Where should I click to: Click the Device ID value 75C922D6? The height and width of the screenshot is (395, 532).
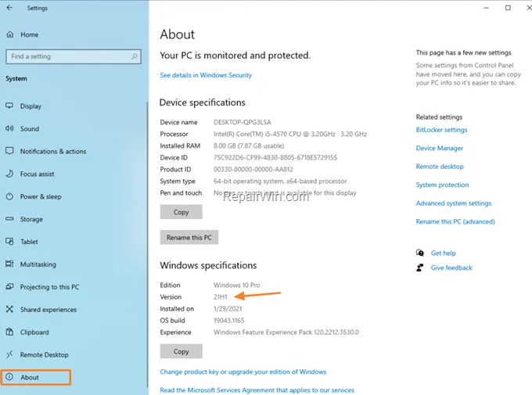275,157
